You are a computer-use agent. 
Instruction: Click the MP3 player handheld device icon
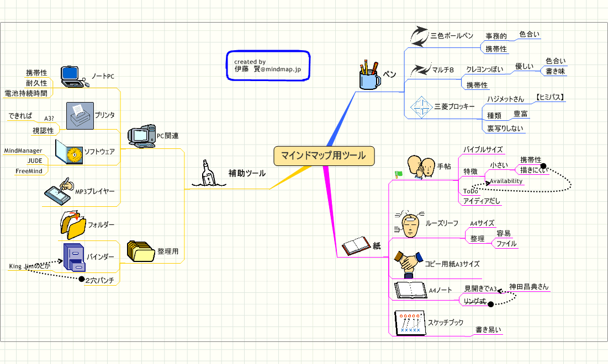(59, 190)
